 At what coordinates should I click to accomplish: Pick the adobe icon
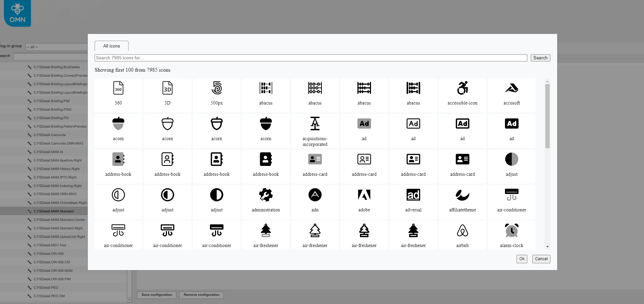click(x=364, y=202)
